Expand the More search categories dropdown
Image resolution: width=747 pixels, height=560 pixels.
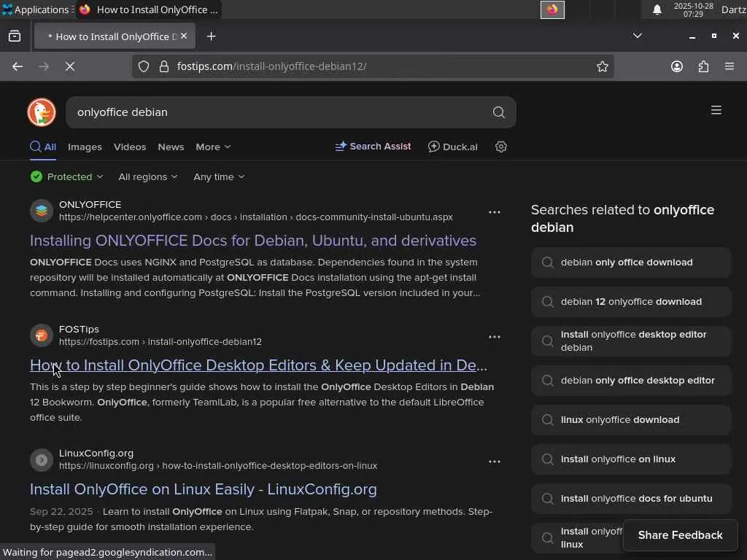point(213,147)
